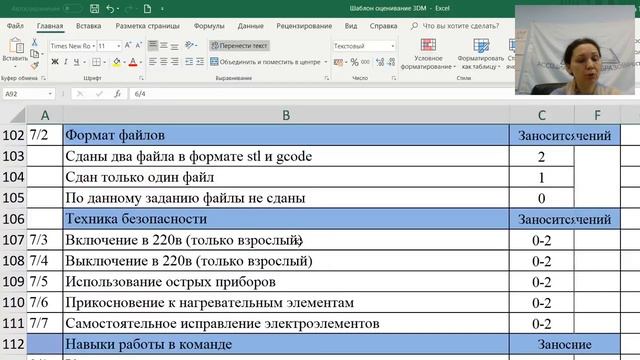Image resolution: width=640 pixels, height=360 pixels.
Task: Switch to the Рецензирование tab
Action: pyautogui.click(x=304, y=26)
